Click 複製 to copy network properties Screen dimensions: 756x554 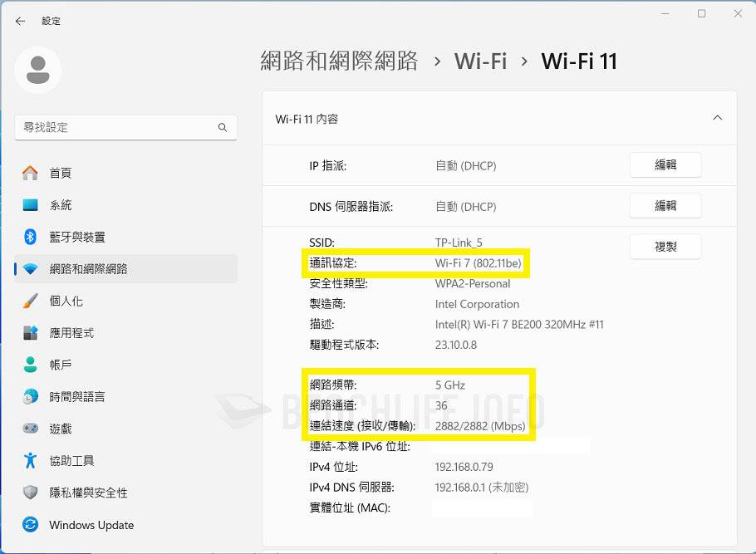(x=665, y=247)
